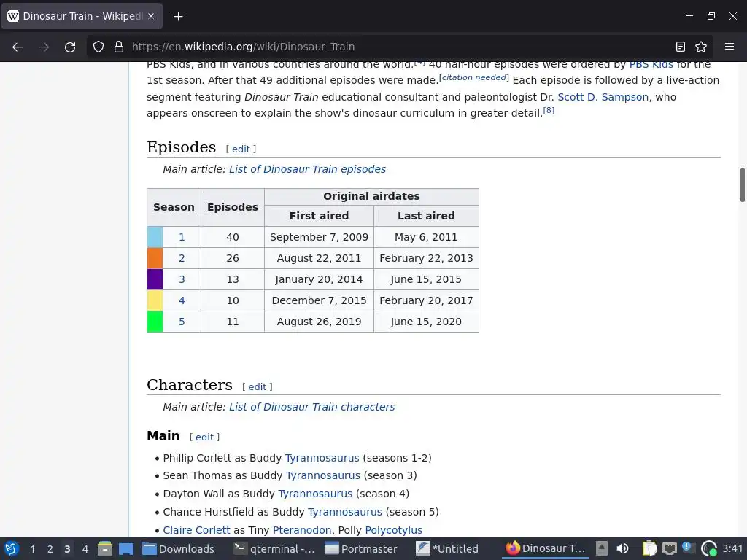The width and height of the screenshot is (747, 560).
Task: Edit the Episodes section
Action: pyautogui.click(x=241, y=149)
